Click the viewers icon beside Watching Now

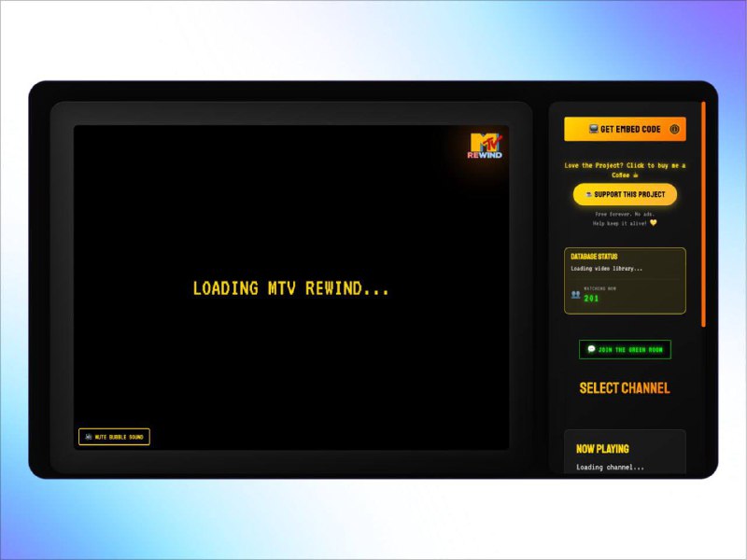[575, 294]
